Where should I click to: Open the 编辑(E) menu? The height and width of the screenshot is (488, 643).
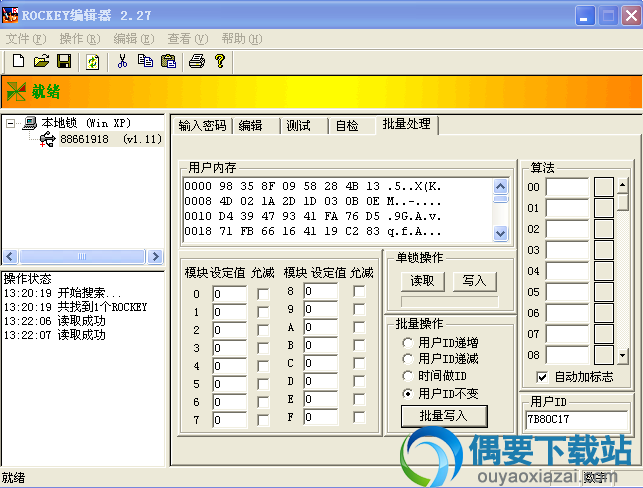(134, 39)
